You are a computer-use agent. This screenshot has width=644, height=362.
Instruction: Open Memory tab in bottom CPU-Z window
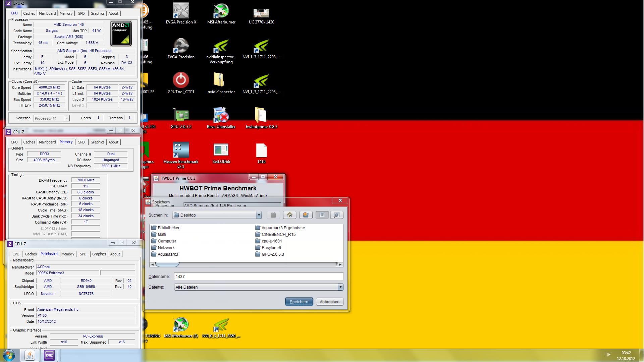68,254
